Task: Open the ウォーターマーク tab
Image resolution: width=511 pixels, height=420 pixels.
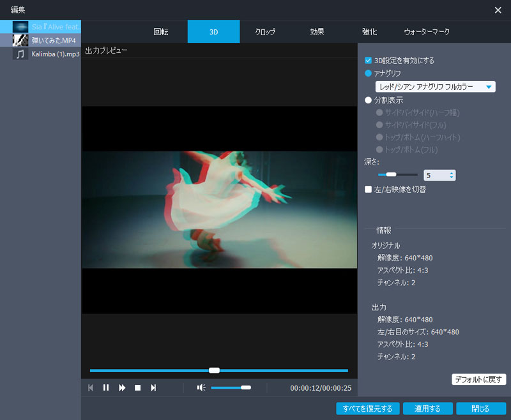Action: pyautogui.click(x=424, y=31)
